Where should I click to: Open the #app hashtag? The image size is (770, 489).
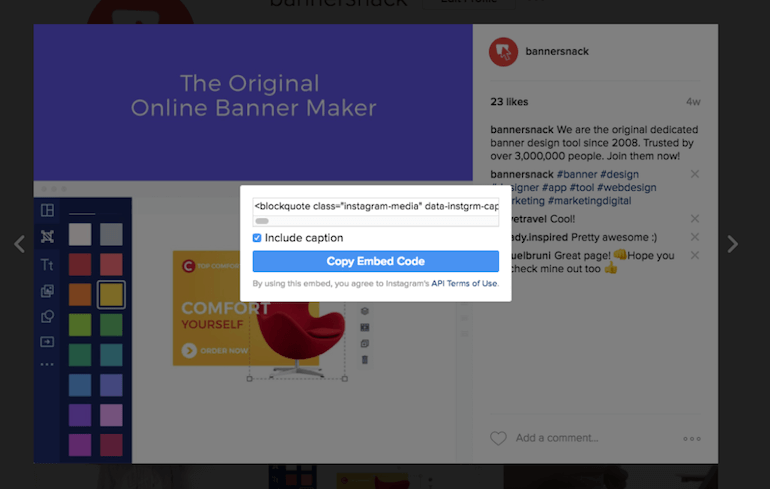(554, 188)
